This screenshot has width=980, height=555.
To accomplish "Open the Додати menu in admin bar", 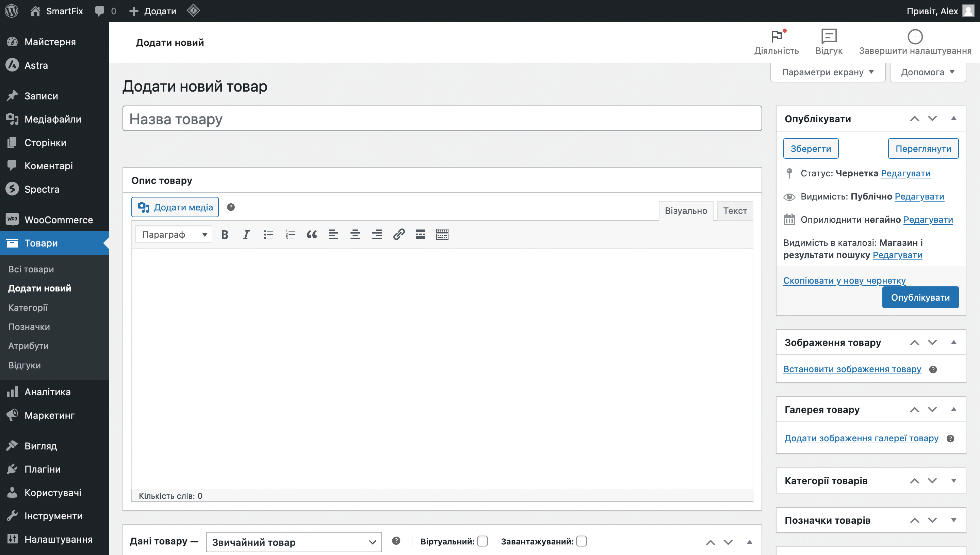I will pyautogui.click(x=153, y=11).
